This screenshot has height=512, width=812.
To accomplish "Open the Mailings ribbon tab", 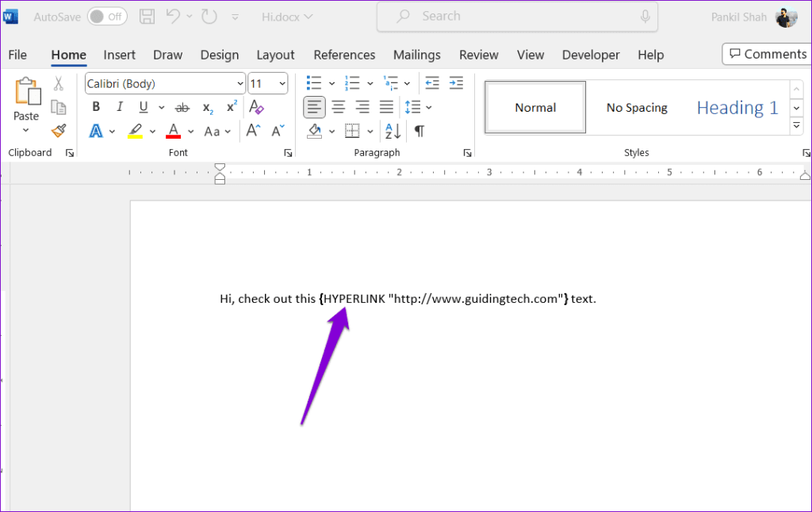I will (416, 55).
